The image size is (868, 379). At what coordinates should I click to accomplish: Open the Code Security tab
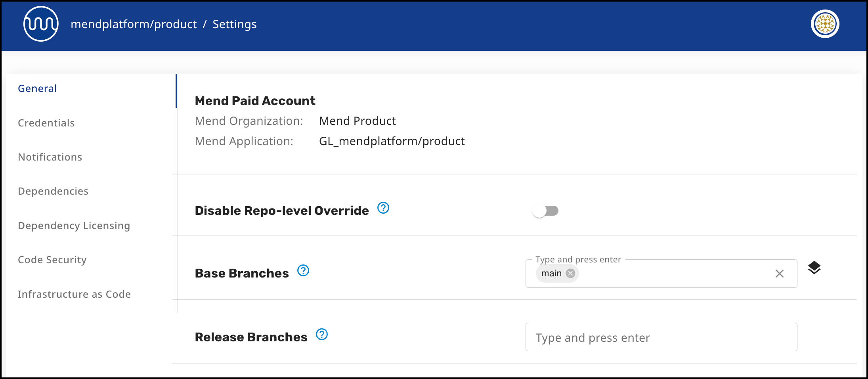point(52,260)
